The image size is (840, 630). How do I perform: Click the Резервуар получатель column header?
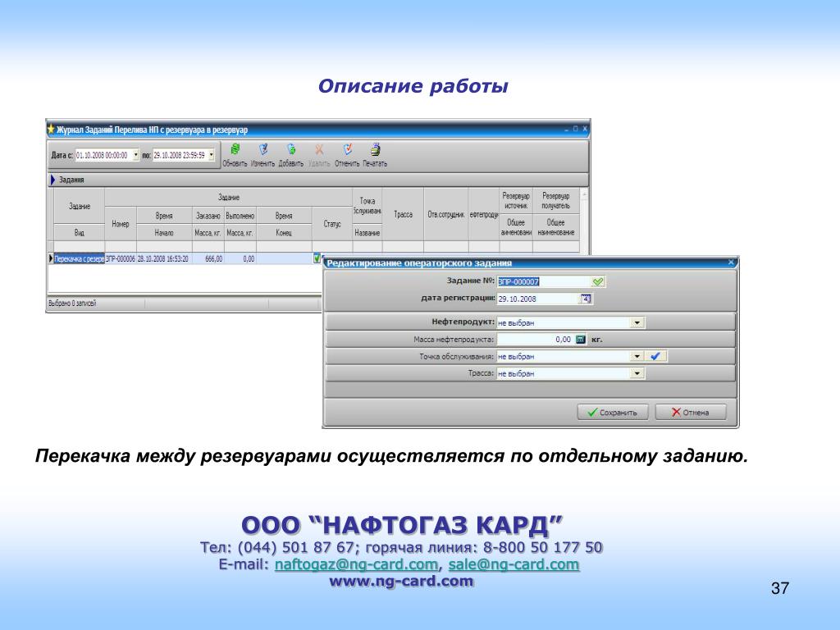(556, 200)
